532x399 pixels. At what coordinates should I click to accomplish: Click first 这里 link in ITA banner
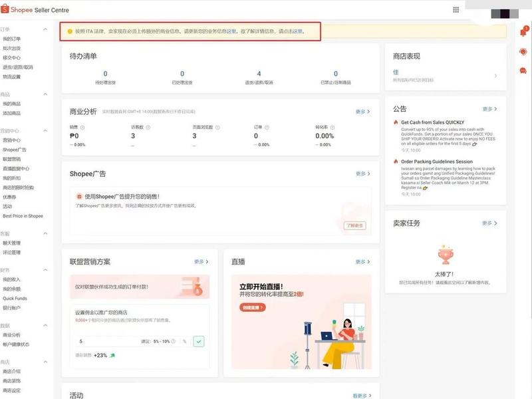[231, 31]
